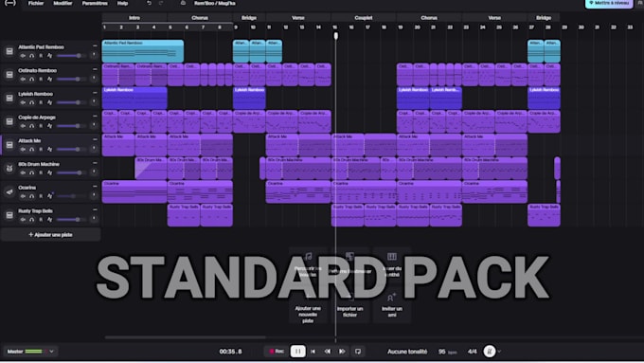Open the Fichier menu
Screen dimensions: 644x363
(x=36, y=3)
